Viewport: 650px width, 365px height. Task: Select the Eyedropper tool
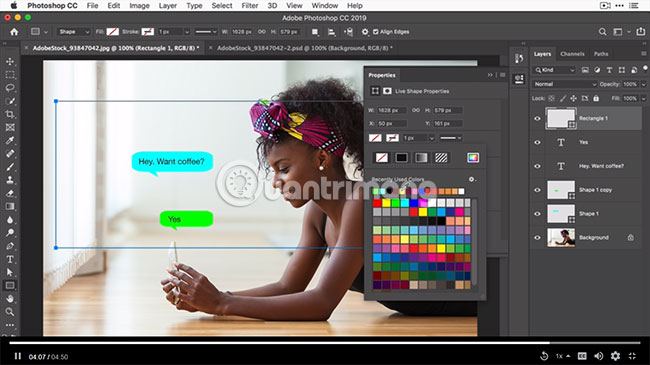10,141
